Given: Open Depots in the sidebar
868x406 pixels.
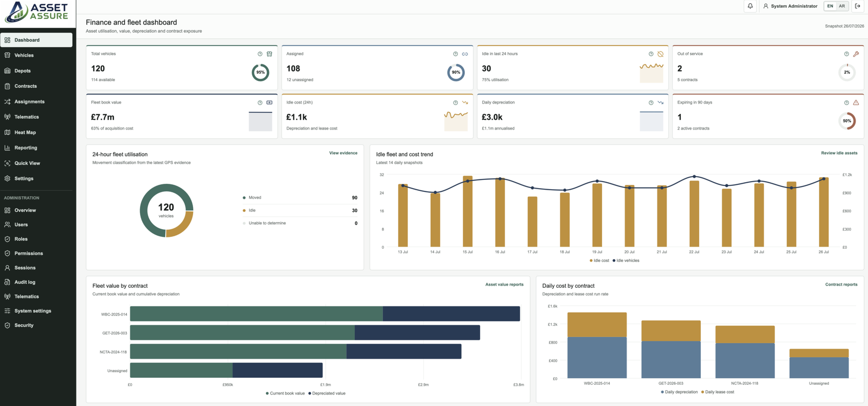Looking at the screenshot, I should [x=36, y=71].
